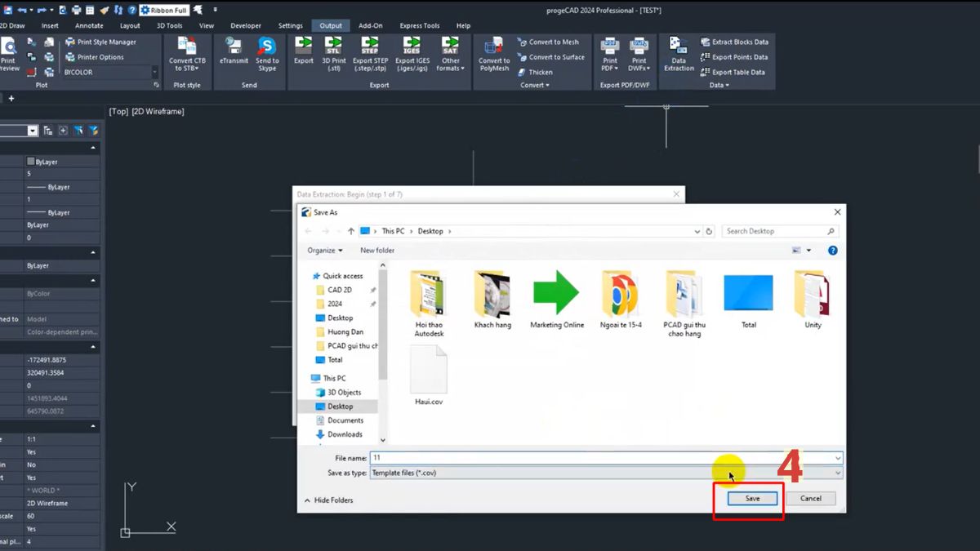Click New folder in the dialog toolbar
The height and width of the screenshot is (551, 980).
pyautogui.click(x=376, y=250)
